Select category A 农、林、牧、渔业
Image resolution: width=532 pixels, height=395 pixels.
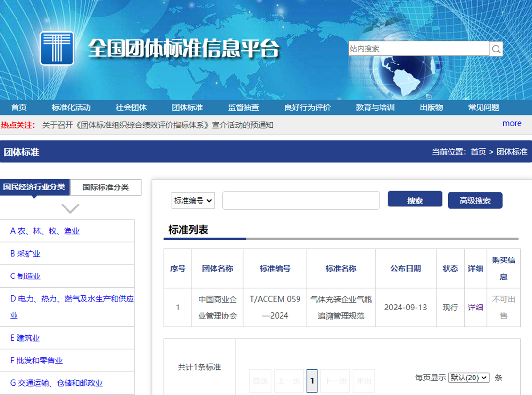tap(45, 231)
